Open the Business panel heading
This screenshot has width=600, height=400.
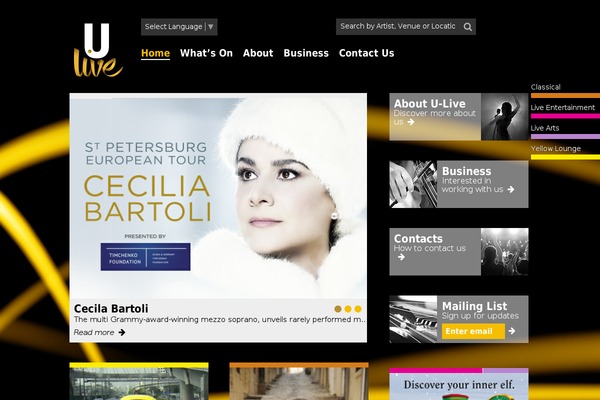[x=466, y=171]
